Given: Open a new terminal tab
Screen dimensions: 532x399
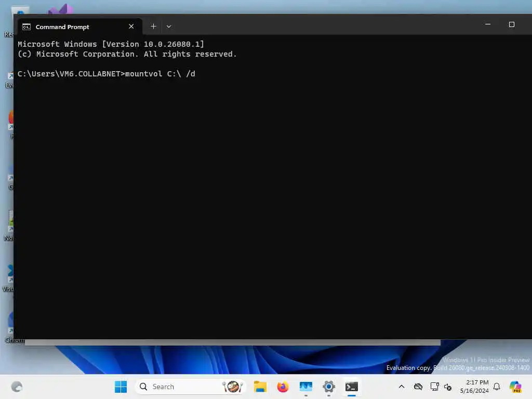Looking at the screenshot, I should 153,26.
